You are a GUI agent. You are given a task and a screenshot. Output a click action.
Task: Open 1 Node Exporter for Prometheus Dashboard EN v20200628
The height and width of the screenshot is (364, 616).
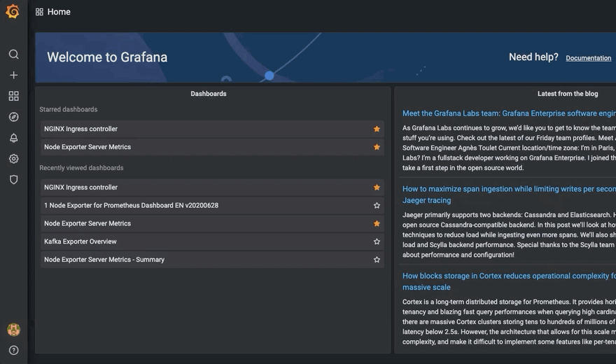[x=212, y=205]
